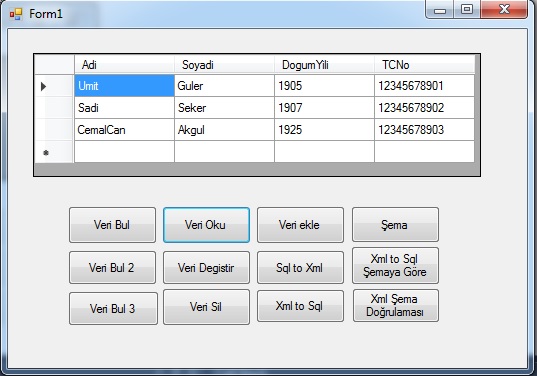The height and width of the screenshot is (376, 537).
Task: Select all via grid top-left corner header
Action: point(54,64)
